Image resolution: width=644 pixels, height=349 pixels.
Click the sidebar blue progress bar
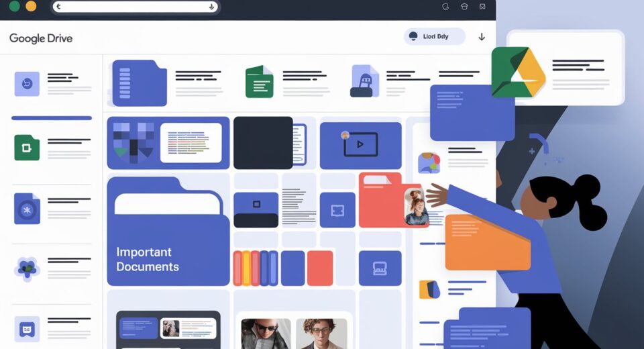pyautogui.click(x=52, y=118)
